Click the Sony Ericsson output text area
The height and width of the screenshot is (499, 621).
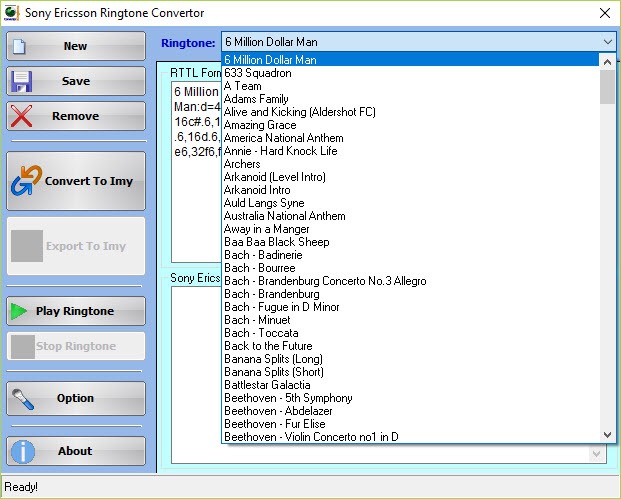tap(196, 374)
